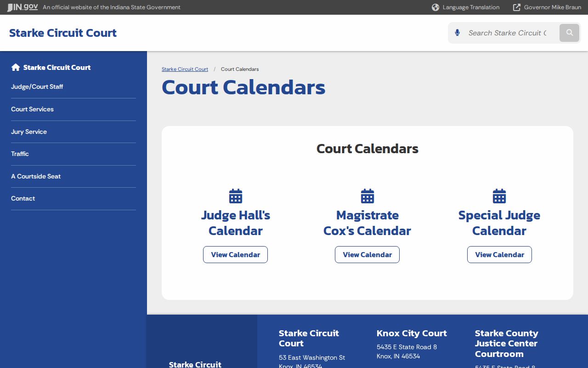Click the Starke Circuit Court site title
588x368 pixels.
click(63, 33)
